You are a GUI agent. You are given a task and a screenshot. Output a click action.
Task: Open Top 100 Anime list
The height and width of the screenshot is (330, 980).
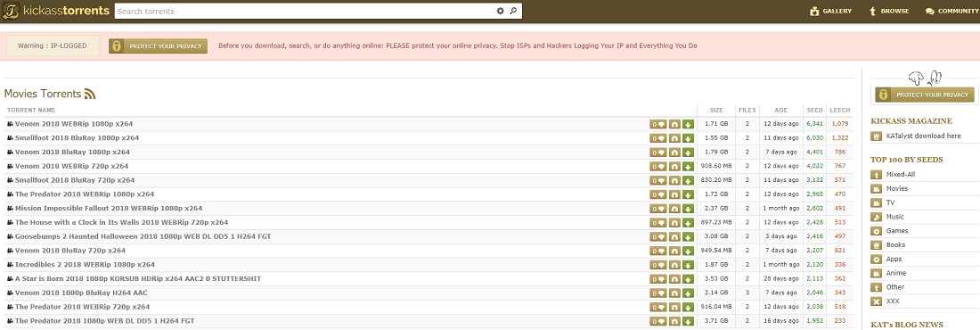tap(896, 273)
